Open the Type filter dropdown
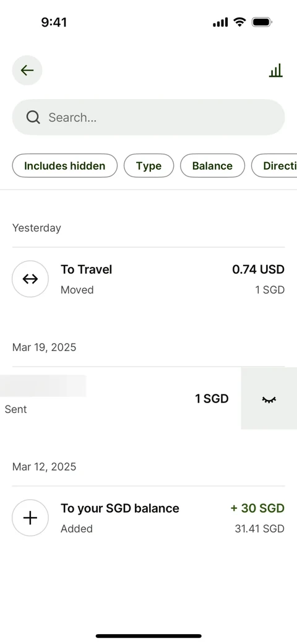The image size is (297, 644). click(x=149, y=165)
